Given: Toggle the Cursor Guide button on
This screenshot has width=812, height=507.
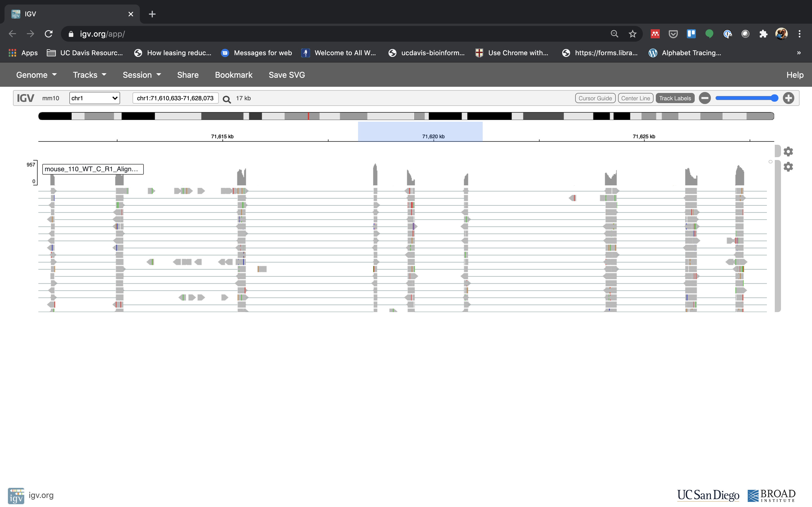Looking at the screenshot, I should 595,98.
